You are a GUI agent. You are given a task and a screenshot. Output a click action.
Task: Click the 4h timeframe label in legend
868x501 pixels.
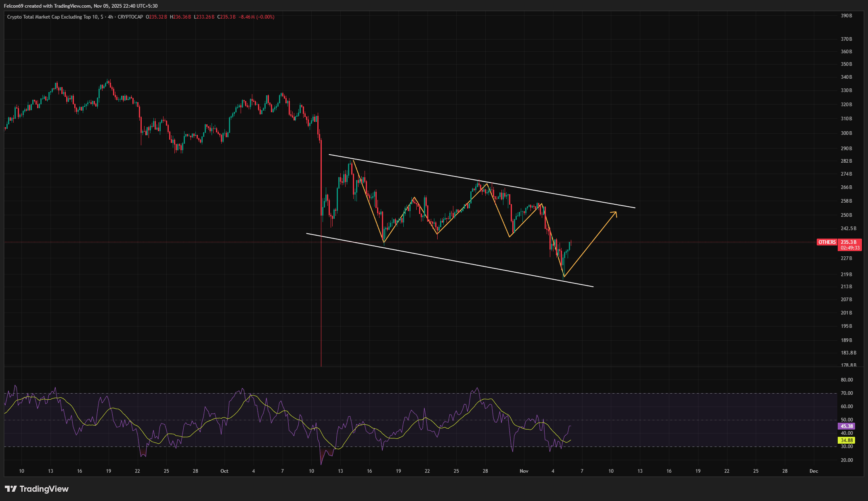click(110, 17)
